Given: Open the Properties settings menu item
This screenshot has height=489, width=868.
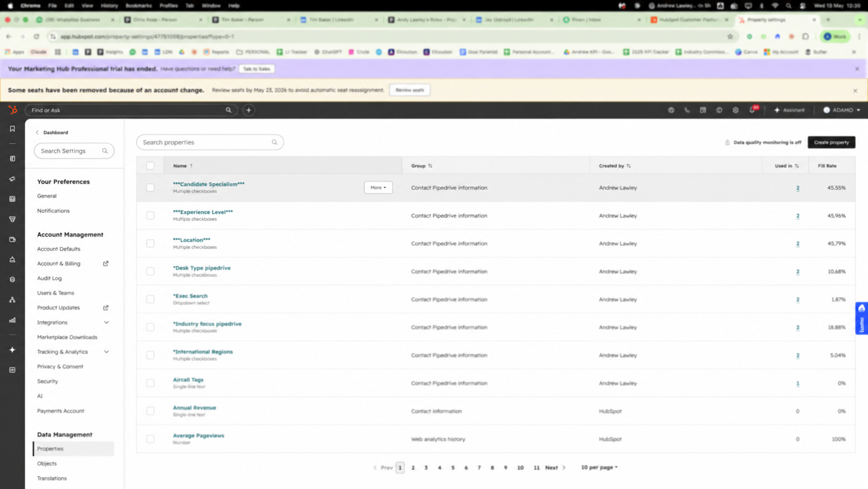Looking at the screenshot, I should tap(73, 448).
